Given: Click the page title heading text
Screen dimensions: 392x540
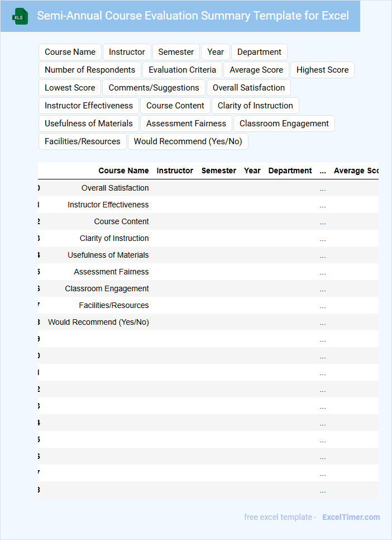Looking at the screenshot, I should click(x=193, y=16).
